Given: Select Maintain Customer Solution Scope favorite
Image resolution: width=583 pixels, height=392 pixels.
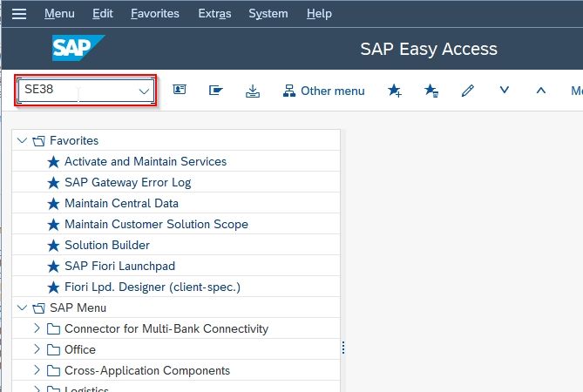Looking at the screenshot, I should 156,224.
